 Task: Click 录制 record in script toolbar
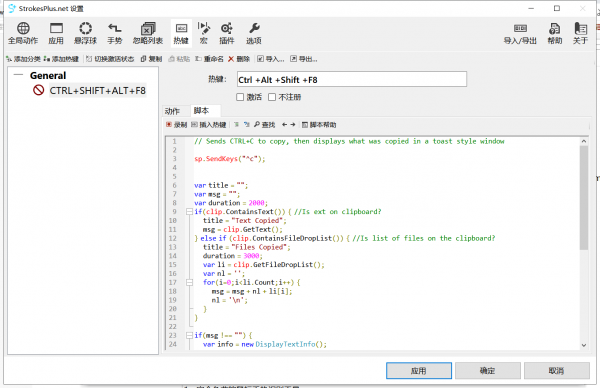click(176, 125)
